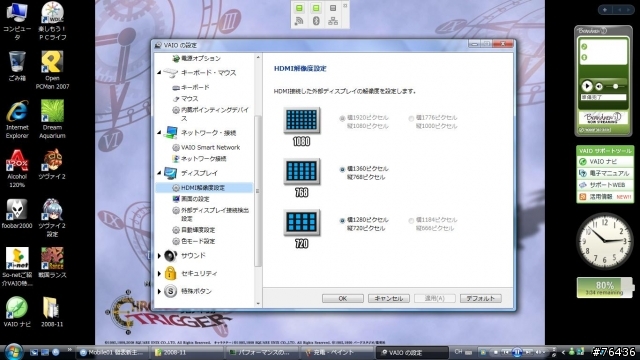Click the キャンセル button
This screenshot has height=360, width=640.
[x=389, y=298]
